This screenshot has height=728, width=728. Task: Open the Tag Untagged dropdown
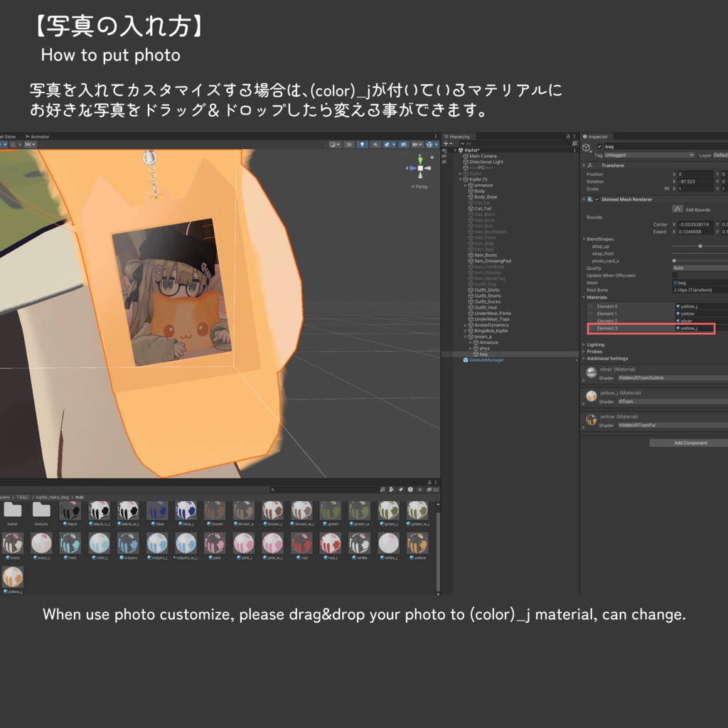click(649, 155)
